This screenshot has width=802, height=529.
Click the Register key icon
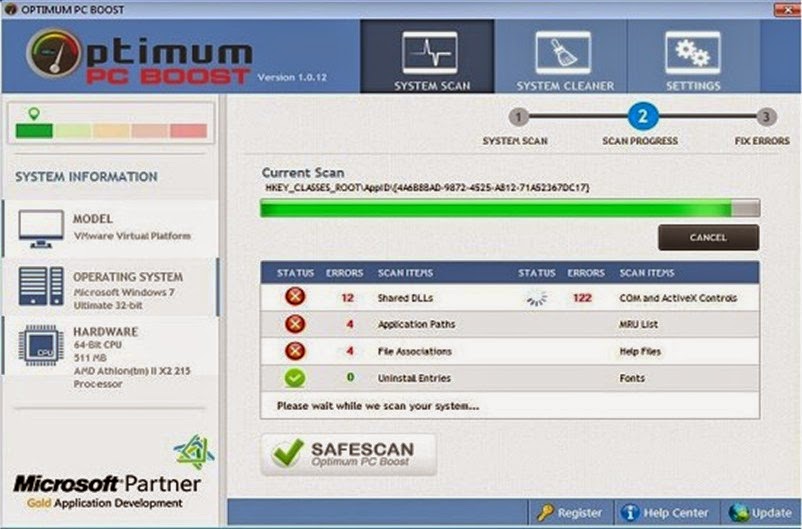point(545,512)
